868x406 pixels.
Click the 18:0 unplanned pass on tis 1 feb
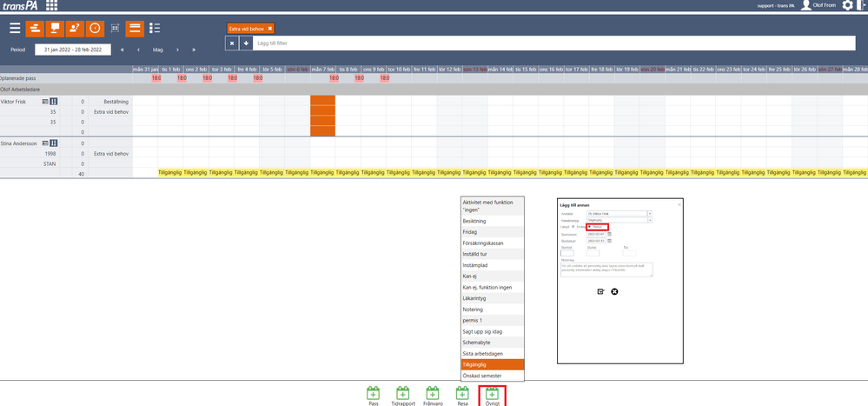182,78
